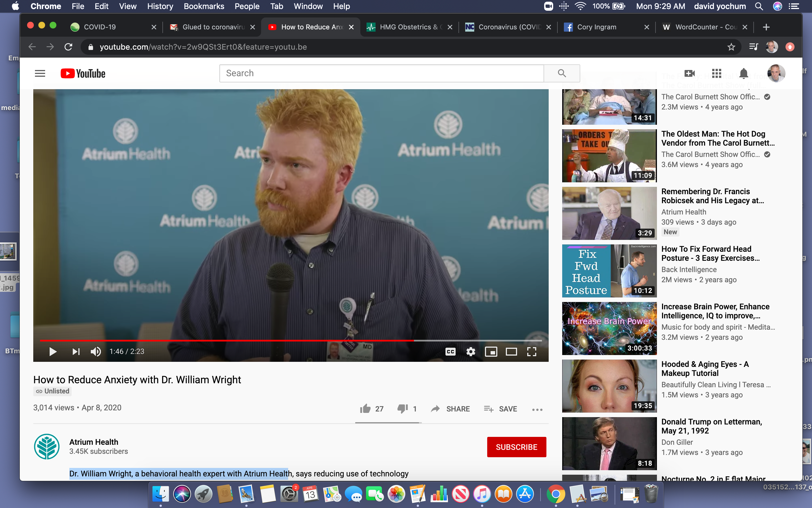Image resolution: width=812 pixels, height=508 pixels.
Task: Enable miniplayer mode
Action: pyautogui.click(x=491, y=351)
